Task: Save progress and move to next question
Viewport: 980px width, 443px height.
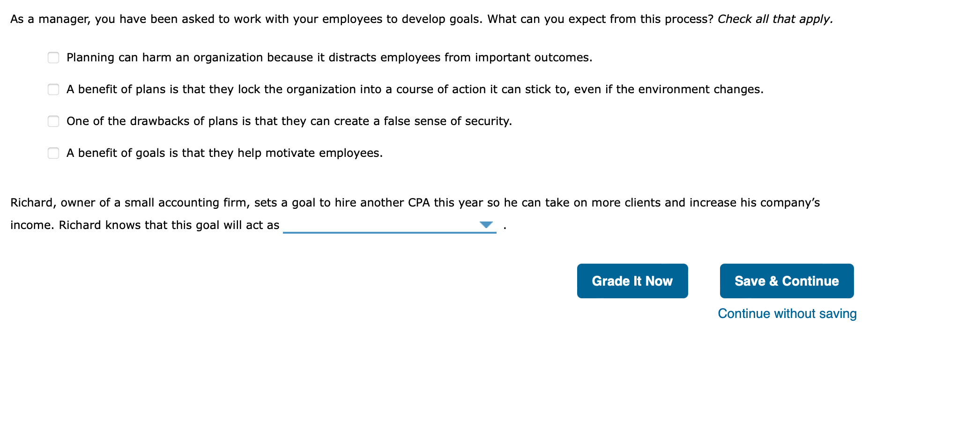Action: coord(786,281)
